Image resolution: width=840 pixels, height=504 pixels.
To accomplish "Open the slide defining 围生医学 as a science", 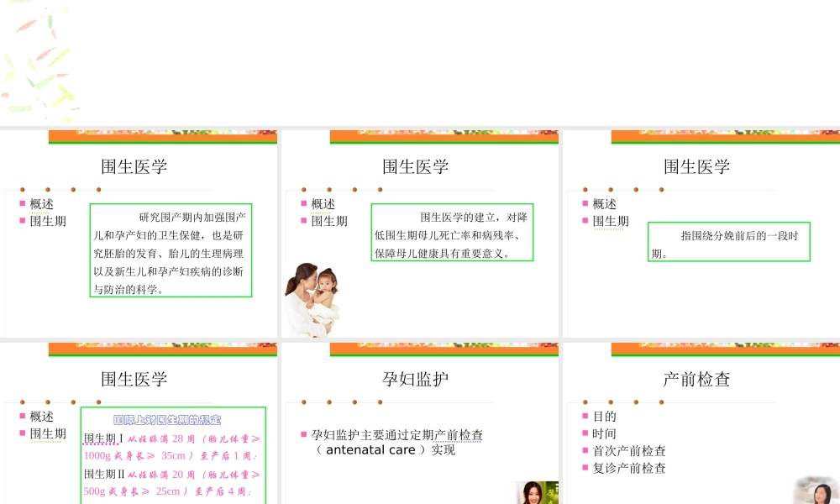I will click(x=139, y=234).
